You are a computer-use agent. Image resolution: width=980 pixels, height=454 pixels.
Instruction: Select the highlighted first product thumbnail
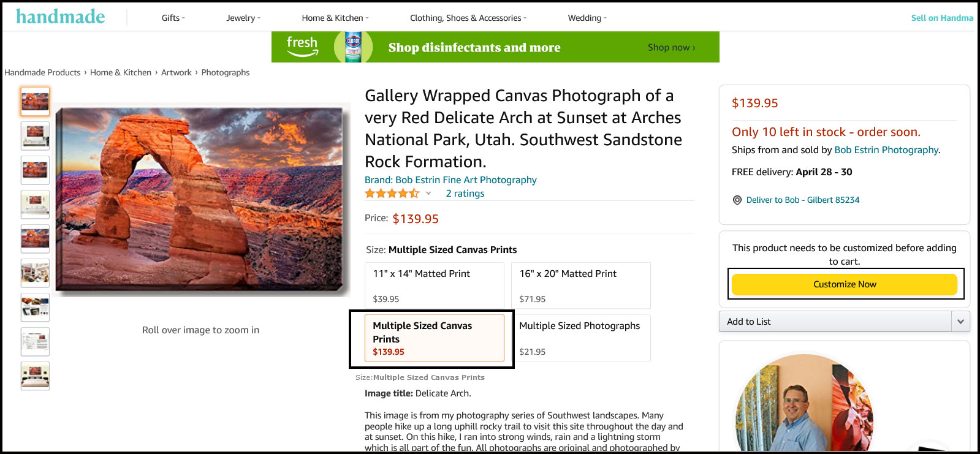(x=35, y=101)
